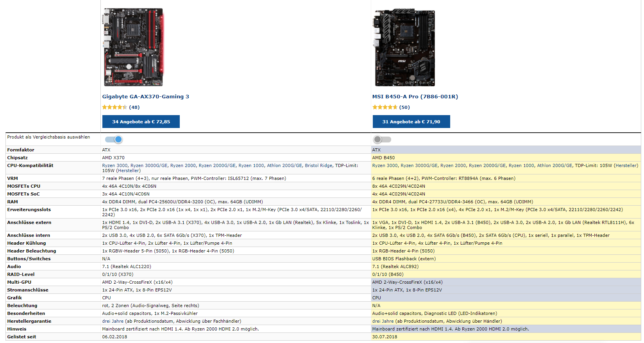The width and height of the screenshot is (644, 343).
Task: Select the Formfaktor row label
Action: coord(21,150)
